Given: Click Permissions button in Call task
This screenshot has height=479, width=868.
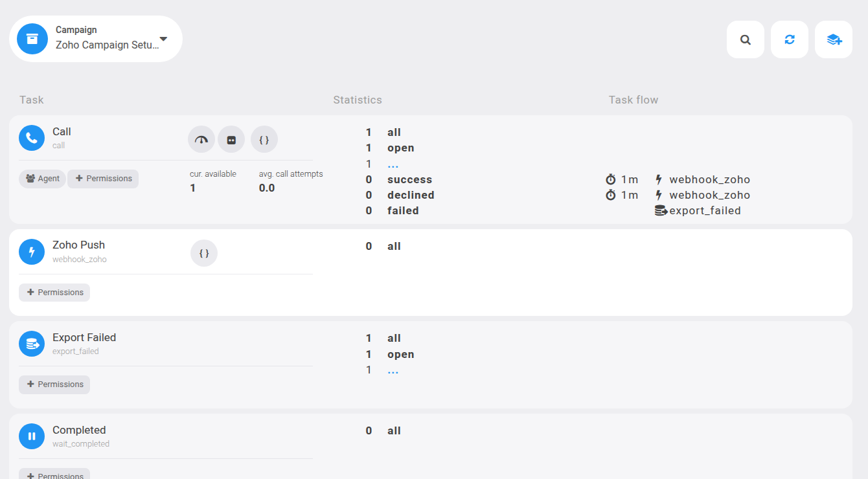Looking at the screenshot, I should click(103, 179).
